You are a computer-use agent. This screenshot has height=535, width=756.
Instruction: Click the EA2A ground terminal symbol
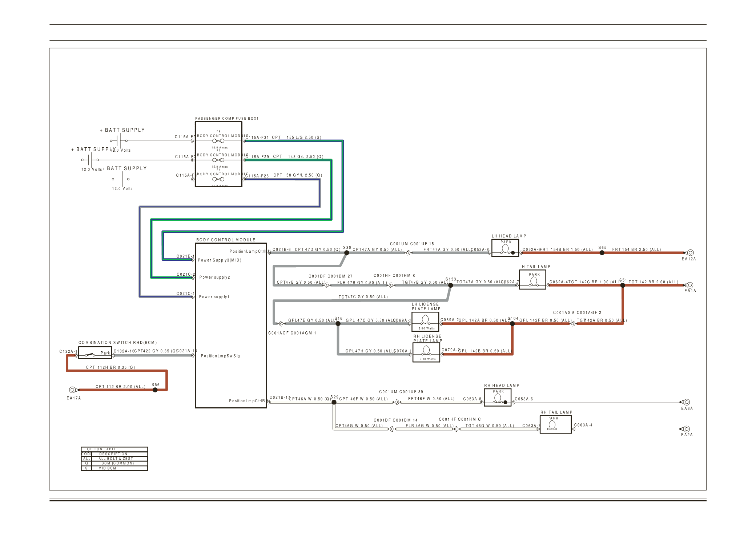tap(686, 429)
